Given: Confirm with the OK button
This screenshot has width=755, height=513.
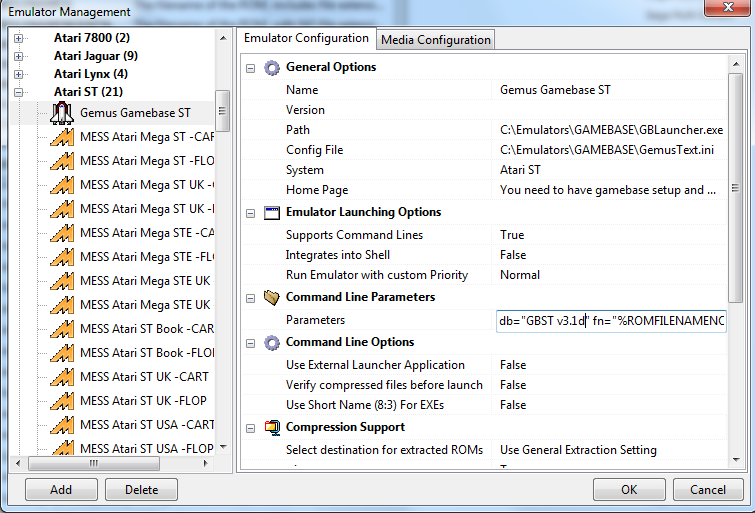Looking at the screenshot, I should [x=629, y=489].
